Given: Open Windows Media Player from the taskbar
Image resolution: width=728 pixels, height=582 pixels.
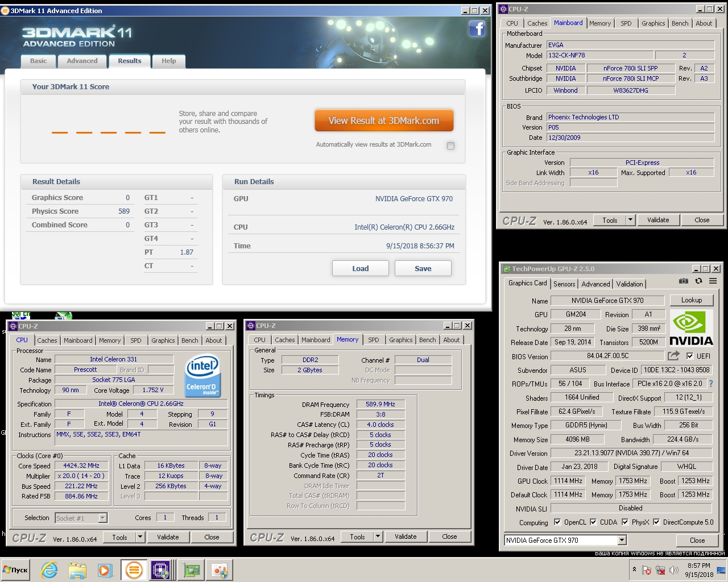Looking at the screenshot, I should click(x=105, y=570).
